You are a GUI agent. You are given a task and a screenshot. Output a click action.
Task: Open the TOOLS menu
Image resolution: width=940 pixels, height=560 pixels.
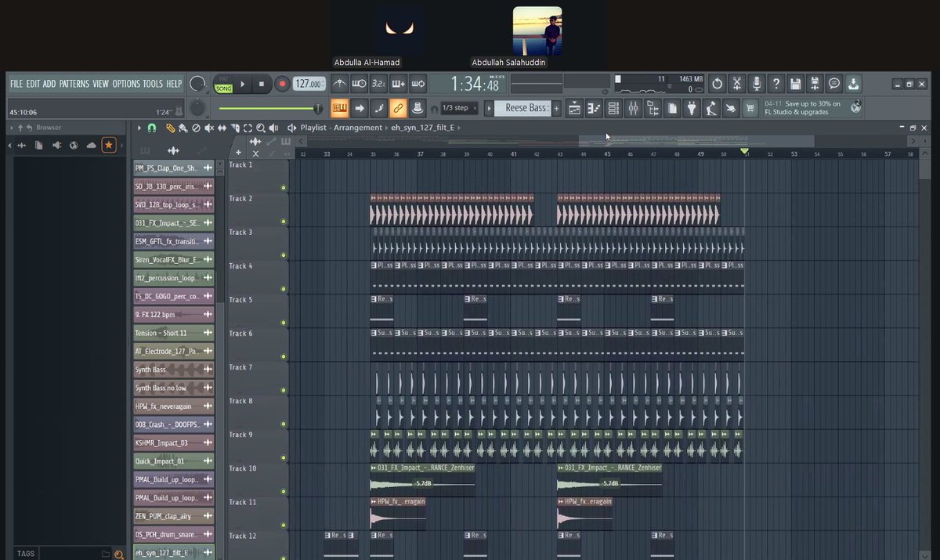pos(153,84)
